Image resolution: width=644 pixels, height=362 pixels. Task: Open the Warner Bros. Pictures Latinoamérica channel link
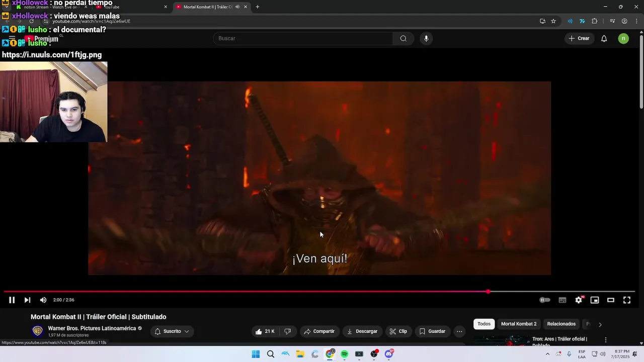[x=92, y=328]
